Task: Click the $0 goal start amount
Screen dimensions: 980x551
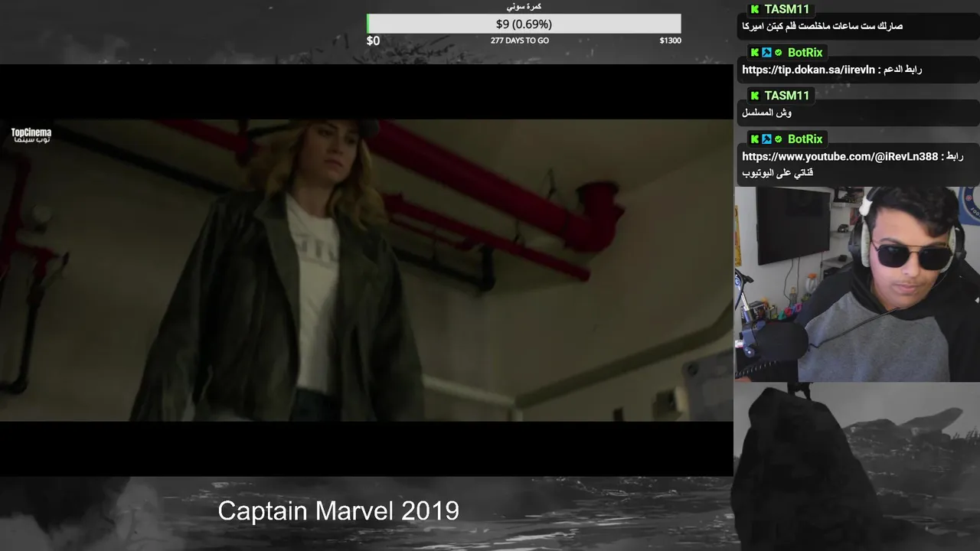Action: [x=373, y=41]
